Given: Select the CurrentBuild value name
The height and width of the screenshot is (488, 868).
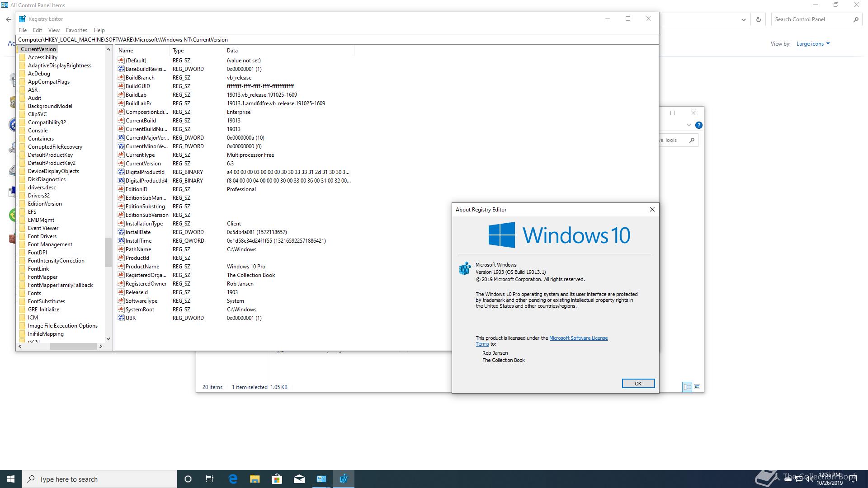Looking at the screenshot, I should click(x=141, y=120).
